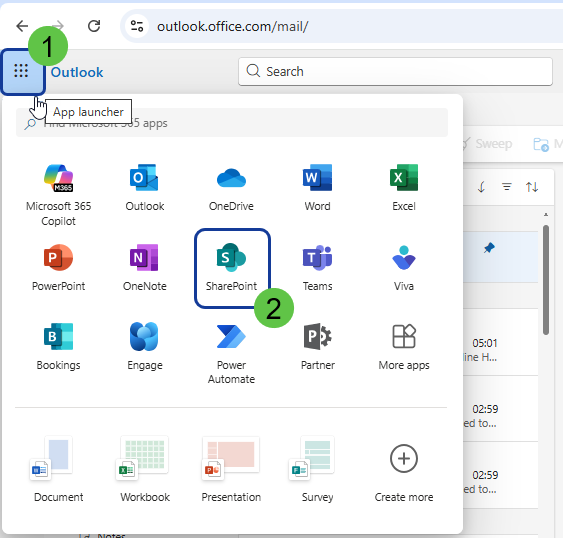Image resolution: width=563 pixels, height=538 pixels.
Task: Open Viva app
Action: [x=404, y=267]
